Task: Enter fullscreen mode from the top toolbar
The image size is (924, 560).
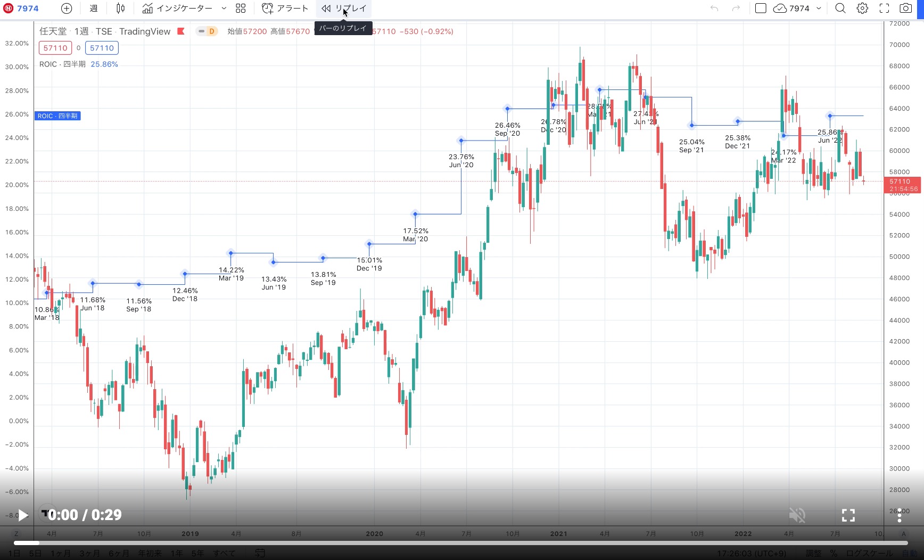Action: (884, 9)
